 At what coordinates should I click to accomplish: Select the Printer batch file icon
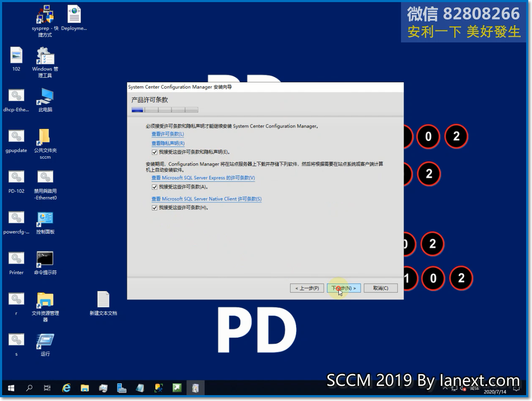pyautogui.click(x=16, y=263)
